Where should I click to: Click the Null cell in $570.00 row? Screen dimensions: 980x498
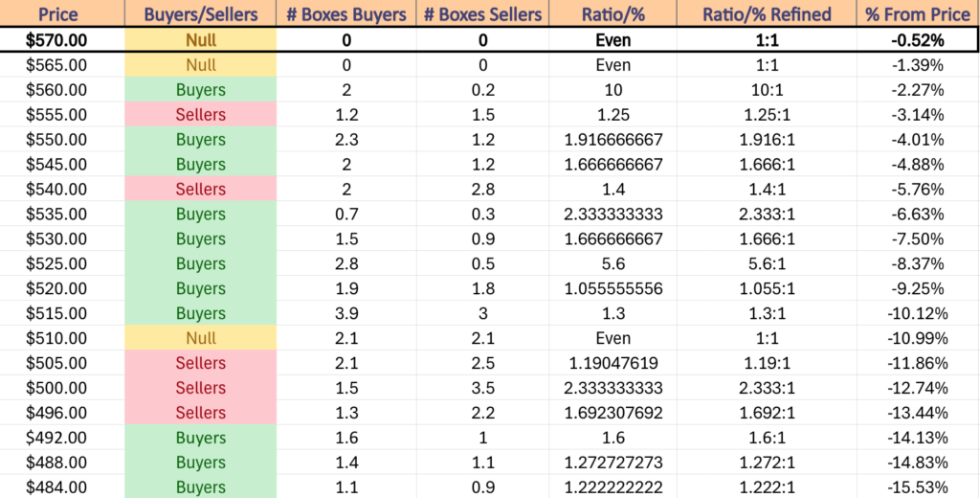click(x=201, y=40)
